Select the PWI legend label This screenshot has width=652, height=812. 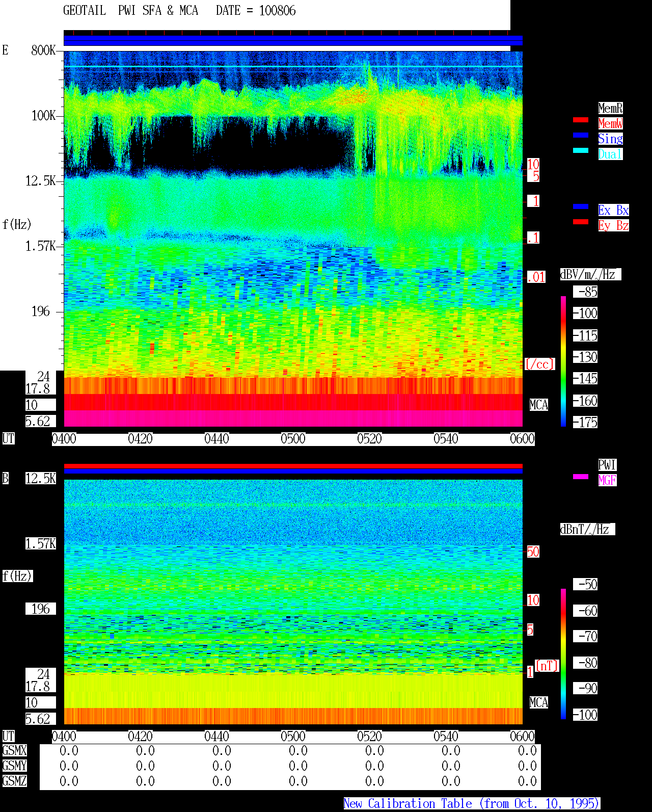click(x=607, y=465)
